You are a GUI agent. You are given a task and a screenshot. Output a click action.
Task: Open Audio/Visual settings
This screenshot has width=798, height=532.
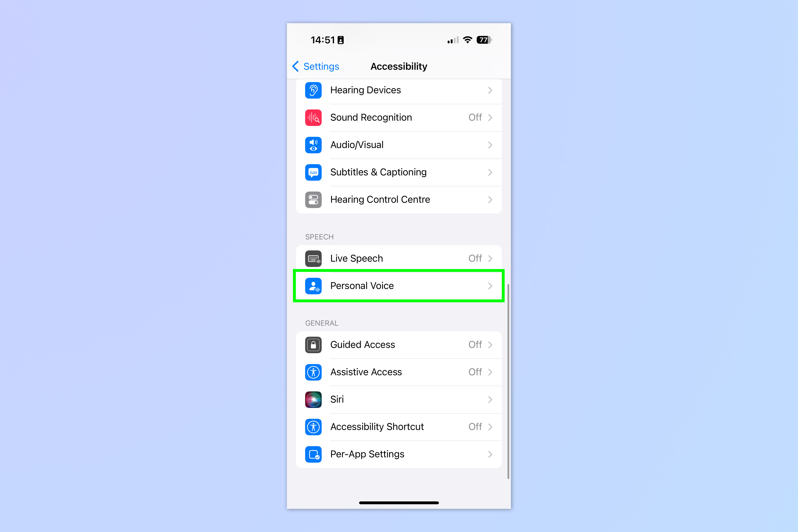pos(399,145)
